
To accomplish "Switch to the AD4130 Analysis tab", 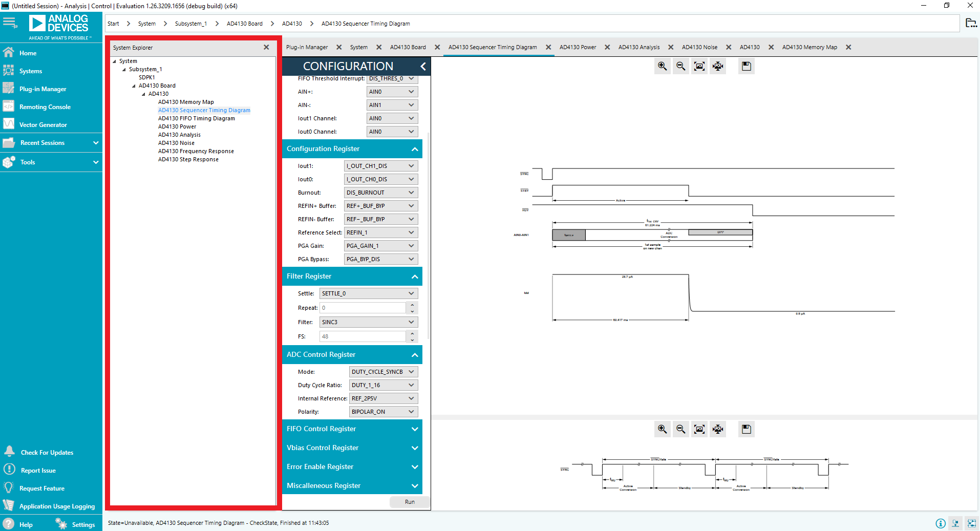I will pos(639,47).
